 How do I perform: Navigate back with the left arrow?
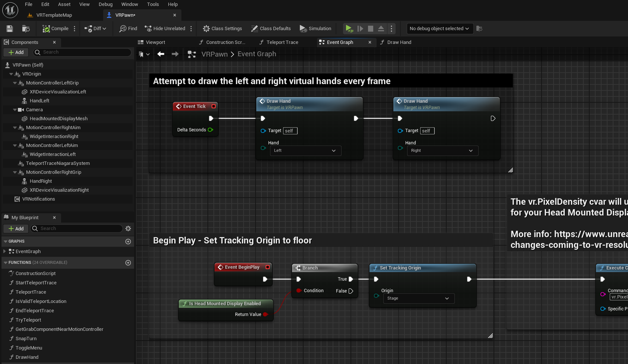click(x=161, y=54)
